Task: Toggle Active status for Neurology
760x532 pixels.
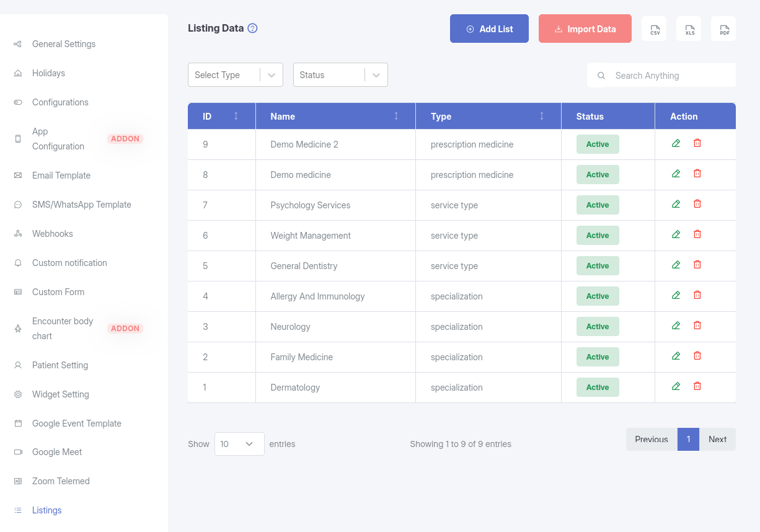Action: tap(598, 326)
